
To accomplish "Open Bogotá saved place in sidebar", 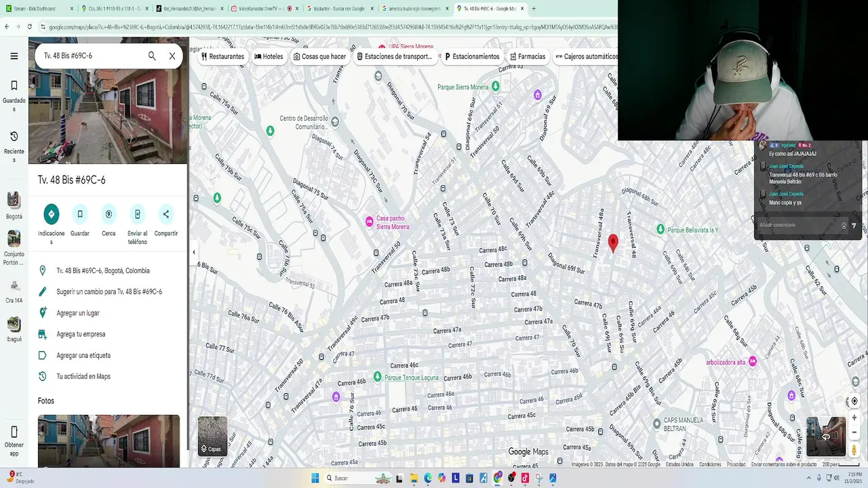I will 14,206.
